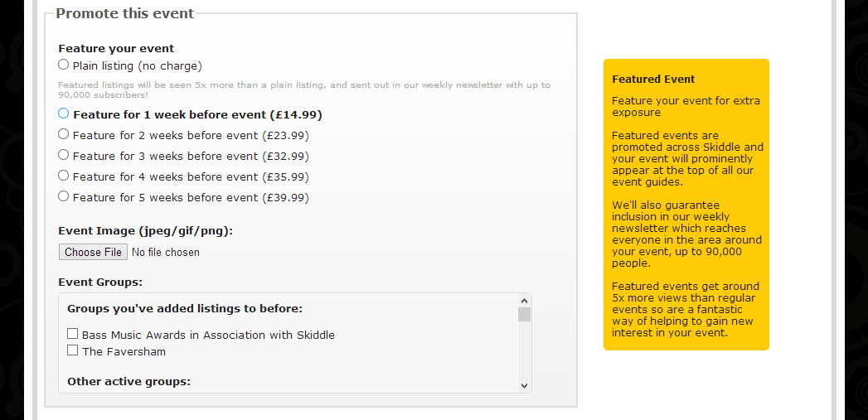Image resolution: width=868 pixels, height=420 pixels.
Task: Click 'Groups you've added listings to before' heading
Action: 184,309
